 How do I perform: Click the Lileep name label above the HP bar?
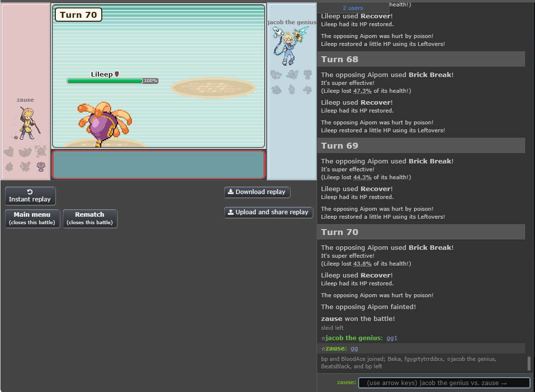tap(102, 74)
